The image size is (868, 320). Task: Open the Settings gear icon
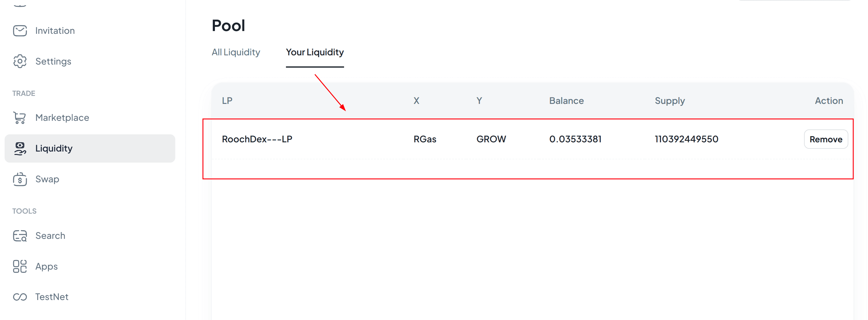pyautogui.click(x=20, y=61)
